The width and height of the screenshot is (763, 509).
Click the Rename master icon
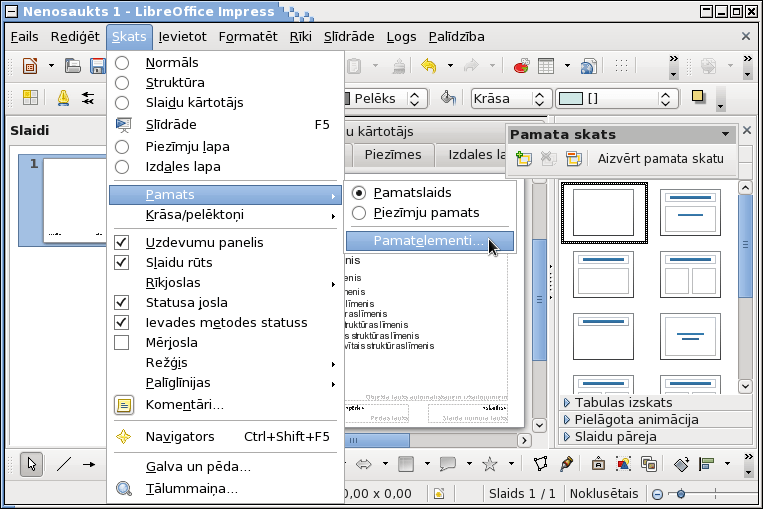tap(574, 159)
